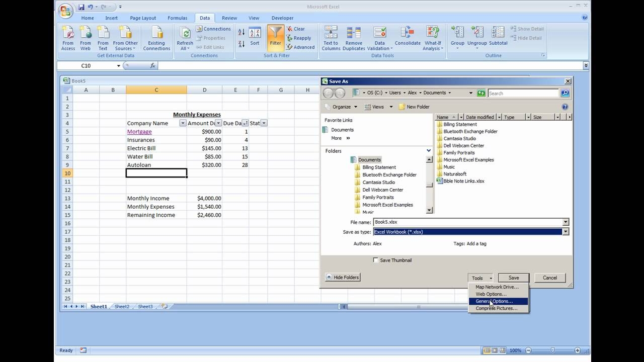The width and height of the screenshot is (644, 362).
Task: Open the From Web data import tool
Action: point(85,38)
